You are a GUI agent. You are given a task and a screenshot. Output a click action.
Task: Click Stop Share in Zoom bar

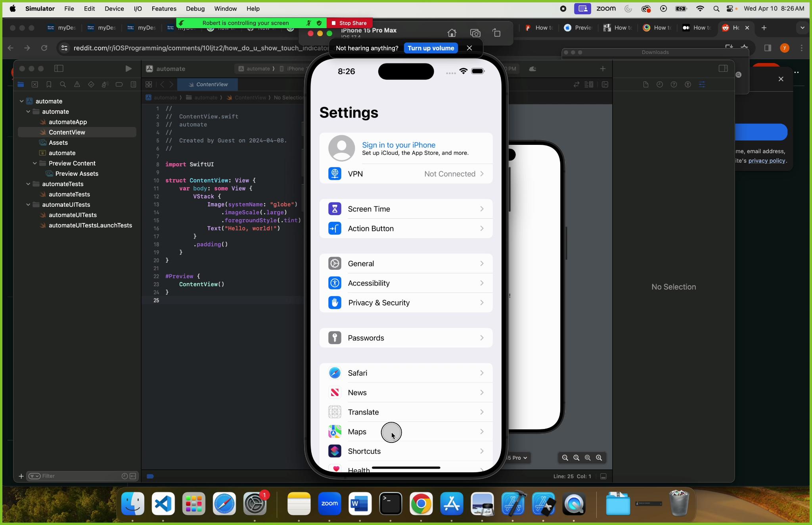coord(349,23)
